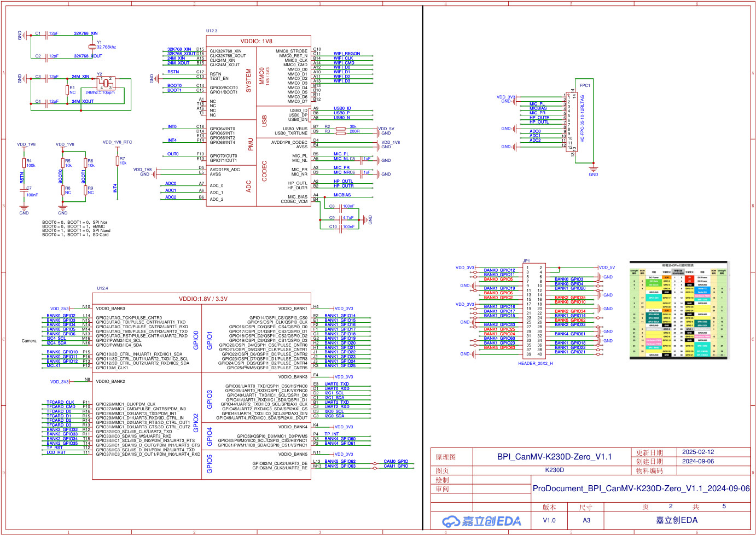The image size is (756, 535).
Task: Select the JP1 header designator
Action: (526, 261)
